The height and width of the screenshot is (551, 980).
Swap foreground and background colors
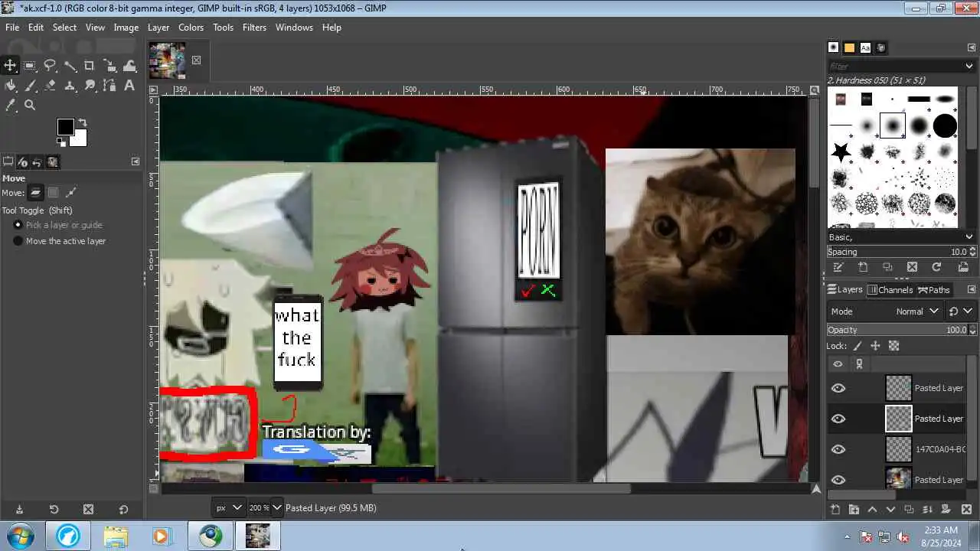pos(83,122)
